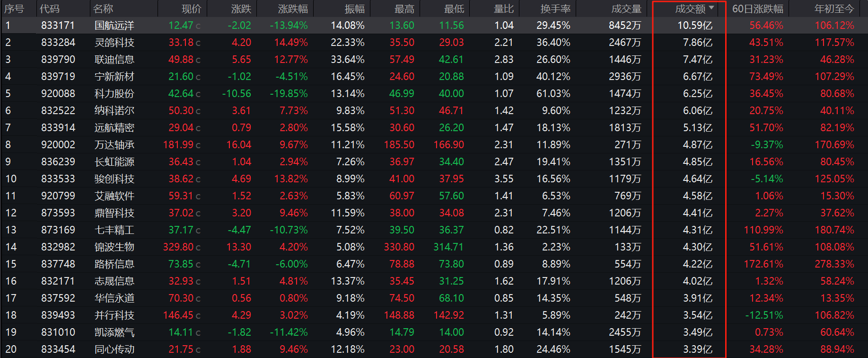Click stock code 920002
This screenshot has width=868, height=358.
click(58, 145)
